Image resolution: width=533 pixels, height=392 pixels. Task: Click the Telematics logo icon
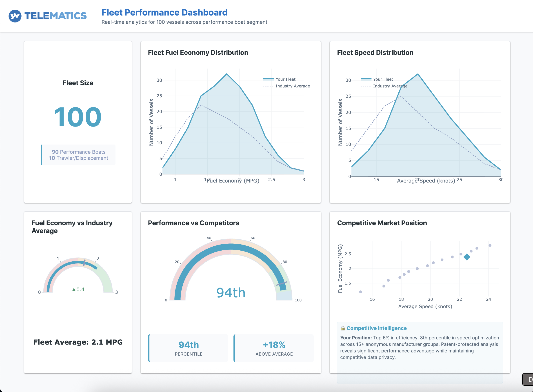pyautogui.click(x=15, y=16)
